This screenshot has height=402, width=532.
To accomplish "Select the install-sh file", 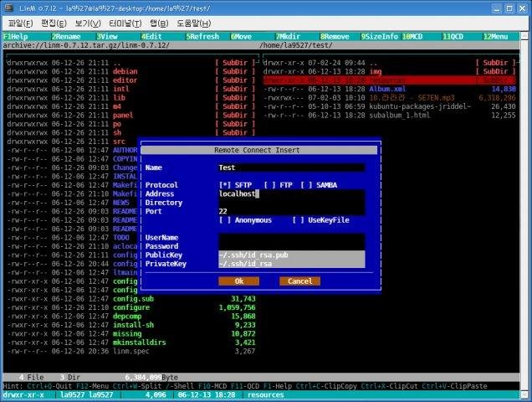I will 133,325.
